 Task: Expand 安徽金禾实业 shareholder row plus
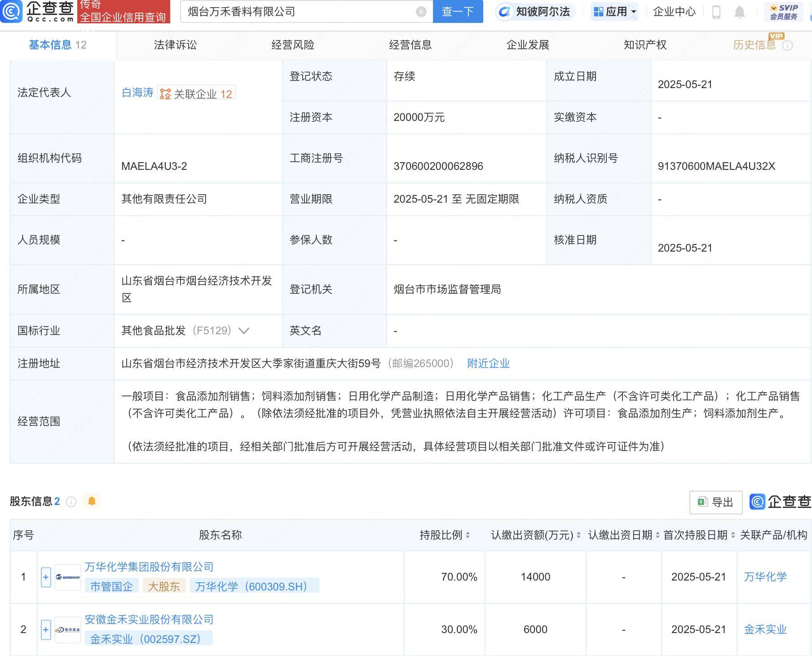[x=46, y=629]
